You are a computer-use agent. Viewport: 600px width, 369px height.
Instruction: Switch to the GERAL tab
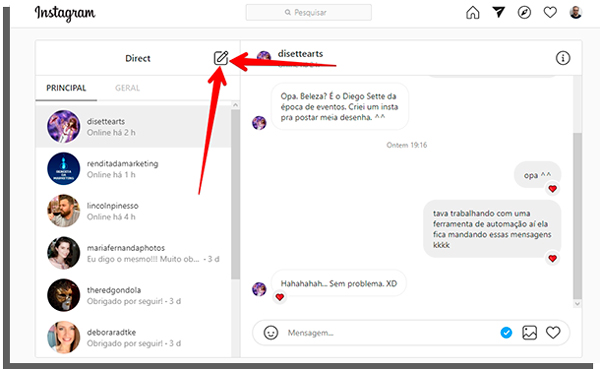(127, 88)
